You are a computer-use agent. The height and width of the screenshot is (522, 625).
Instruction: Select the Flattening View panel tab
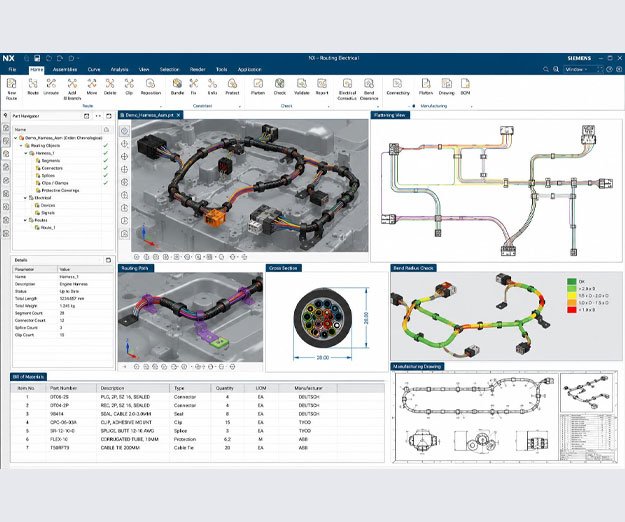390,115
